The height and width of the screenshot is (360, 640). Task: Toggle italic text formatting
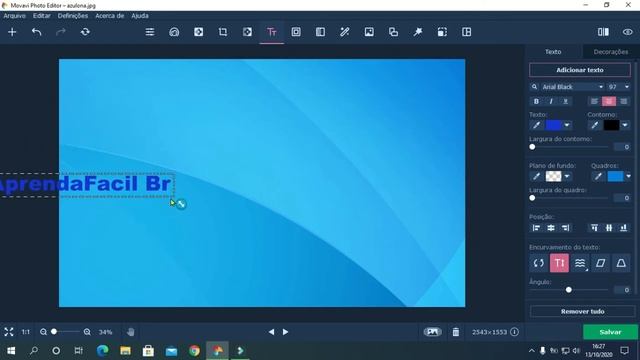[x=551, y=101]
